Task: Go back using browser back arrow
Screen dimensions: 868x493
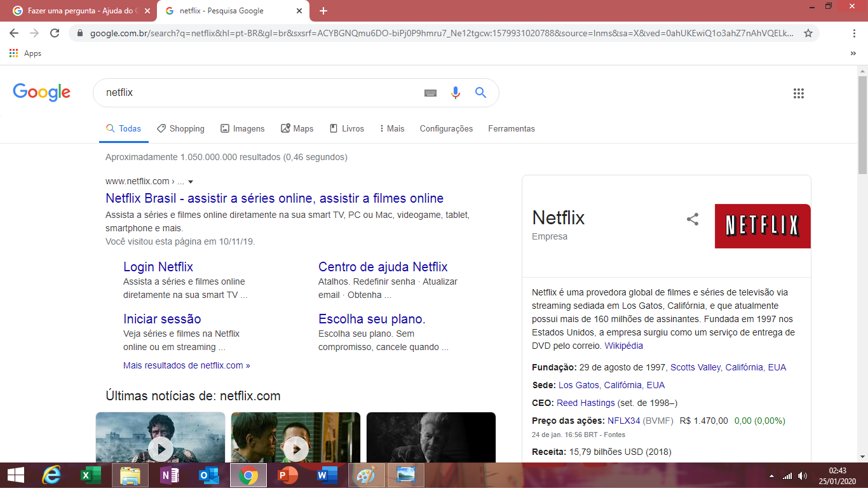Action: point(13,33)
